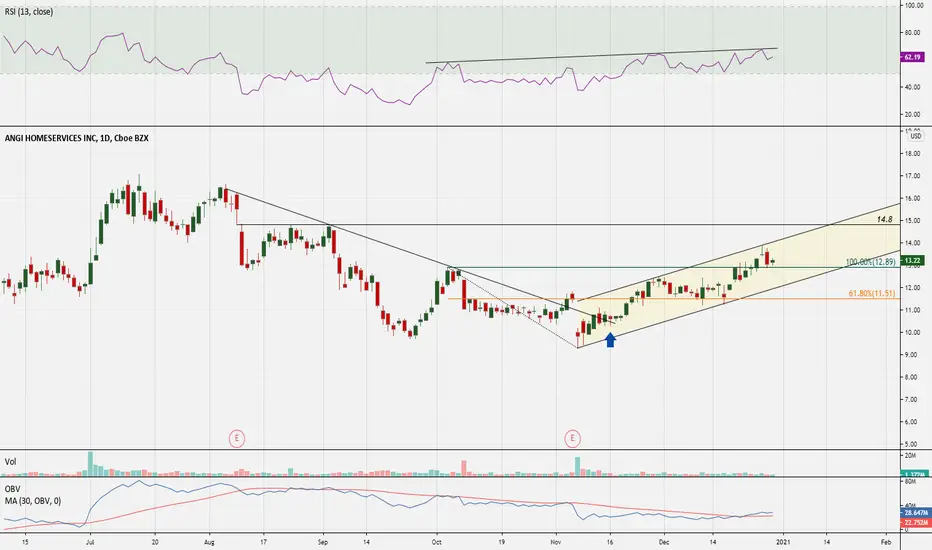Click the blue OBV value label 28.647M
Viewport: 932px width, 550px height.
[916, 512]
